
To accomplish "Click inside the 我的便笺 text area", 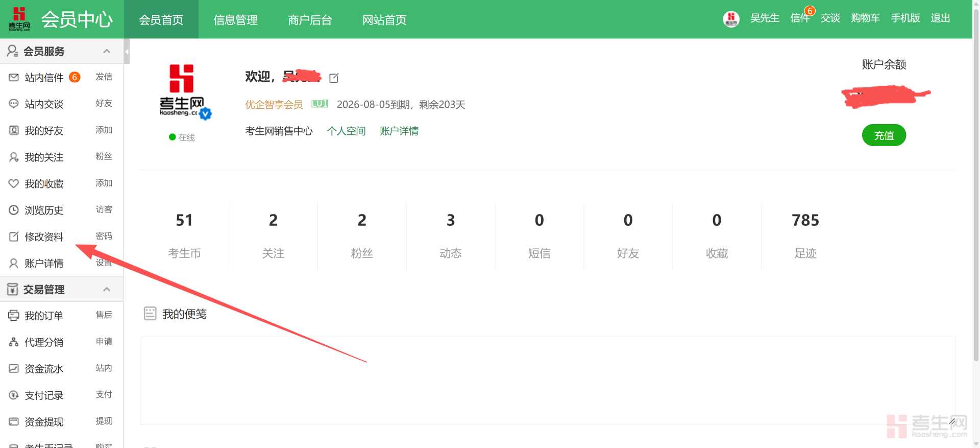I will 547,381.
